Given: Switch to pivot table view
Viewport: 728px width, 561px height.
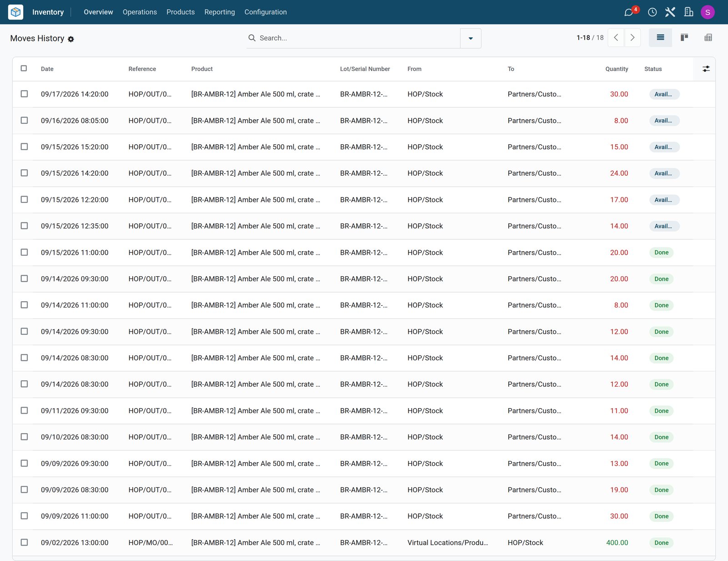Looking at the screenshot, I should (x=708, y=38).
